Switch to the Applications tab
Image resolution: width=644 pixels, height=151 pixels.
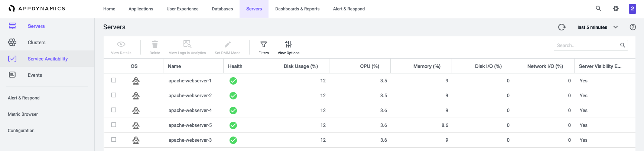coord(141,9)
